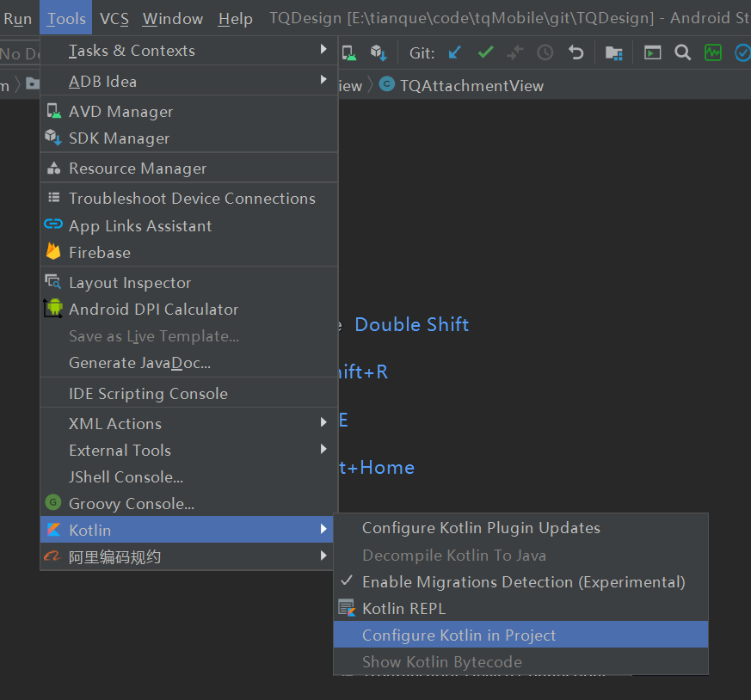The image size is (751, 700).
Task: Click Groovy Console green icon
Action: (53, 502)
